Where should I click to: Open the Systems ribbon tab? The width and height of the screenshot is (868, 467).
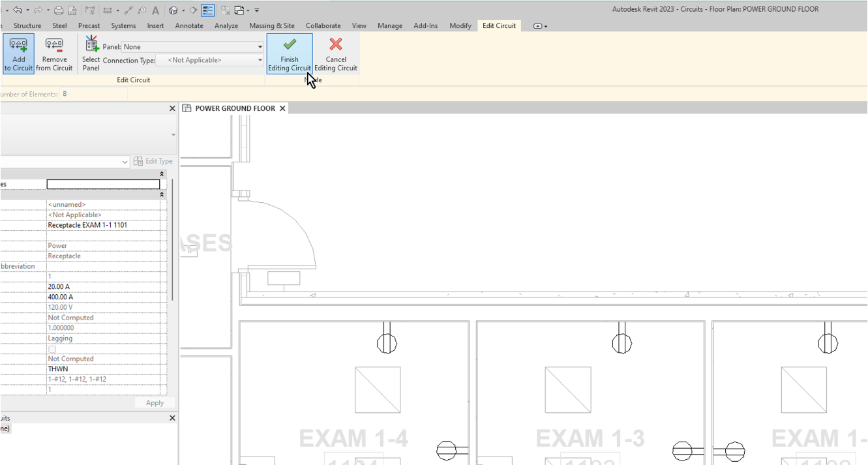click(x=123, y=26)
